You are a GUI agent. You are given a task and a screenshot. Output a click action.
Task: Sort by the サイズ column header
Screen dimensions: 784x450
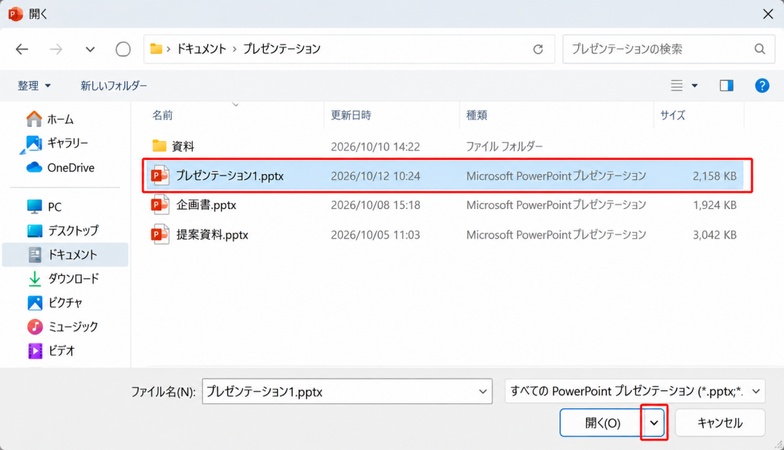[672, 115]
